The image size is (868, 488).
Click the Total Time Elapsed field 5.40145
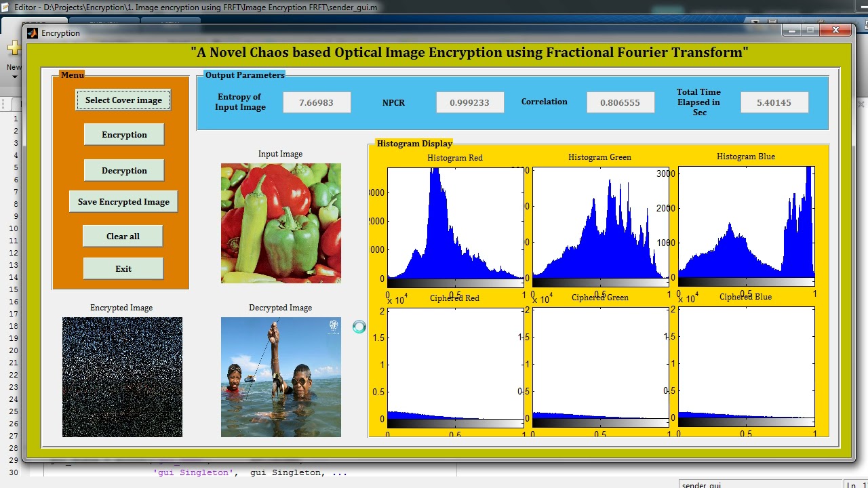[x=774, y=102]
